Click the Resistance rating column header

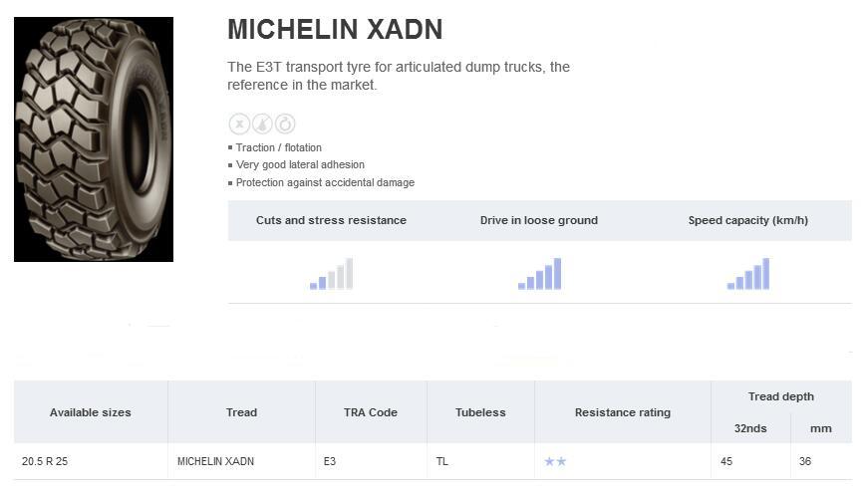pyautogui.click(x=623, y=412)
